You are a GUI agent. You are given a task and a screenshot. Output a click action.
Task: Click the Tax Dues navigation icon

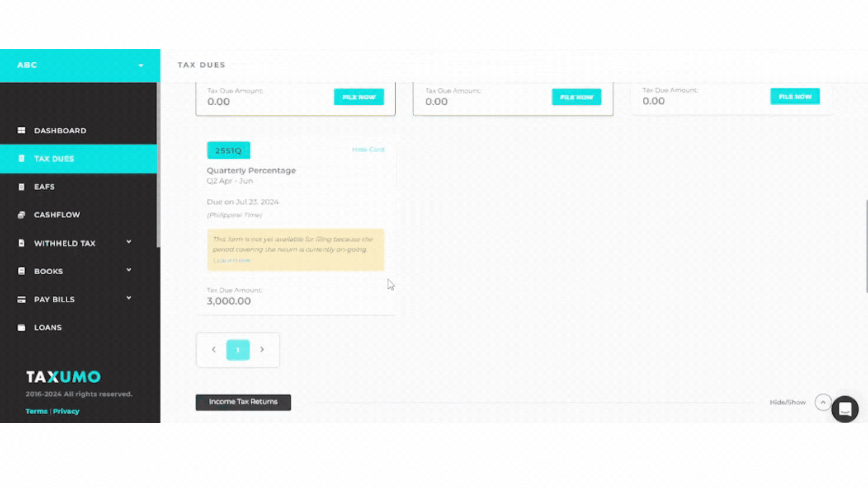21,159
